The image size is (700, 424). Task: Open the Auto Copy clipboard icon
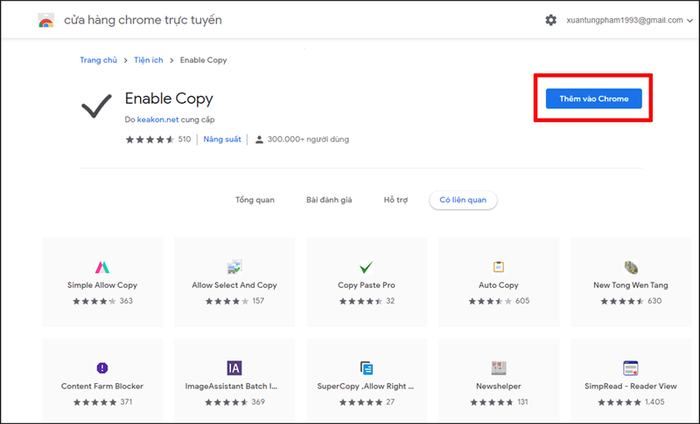pos(498,267)
